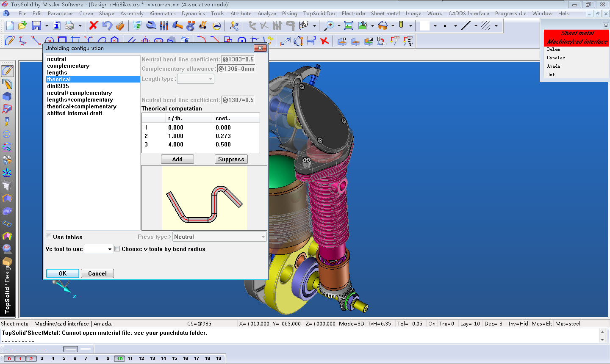This screenshot has height=364, width=610.
Task: Click the zoom magnifier icon
Action: pyautogui.click(x=329, y=26)
